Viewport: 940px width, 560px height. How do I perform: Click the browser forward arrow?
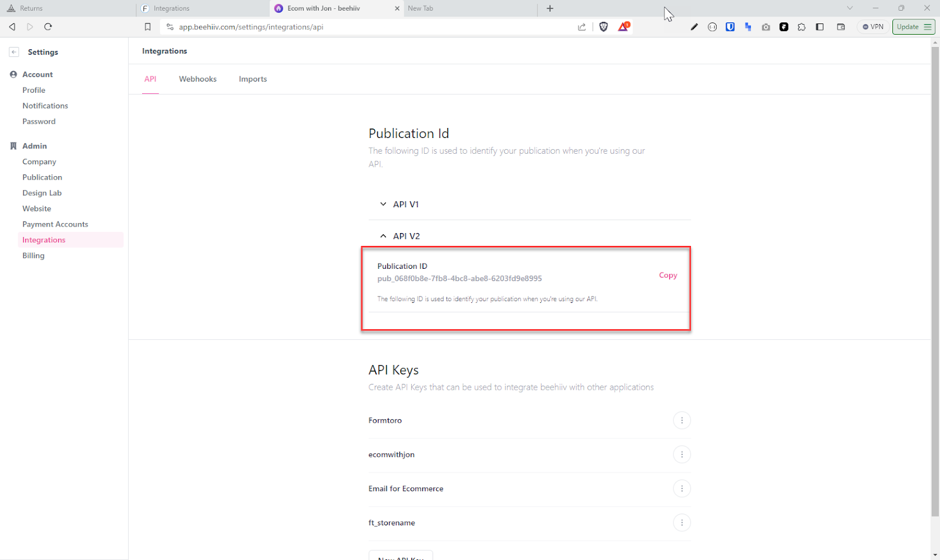(x=30, y=27)
